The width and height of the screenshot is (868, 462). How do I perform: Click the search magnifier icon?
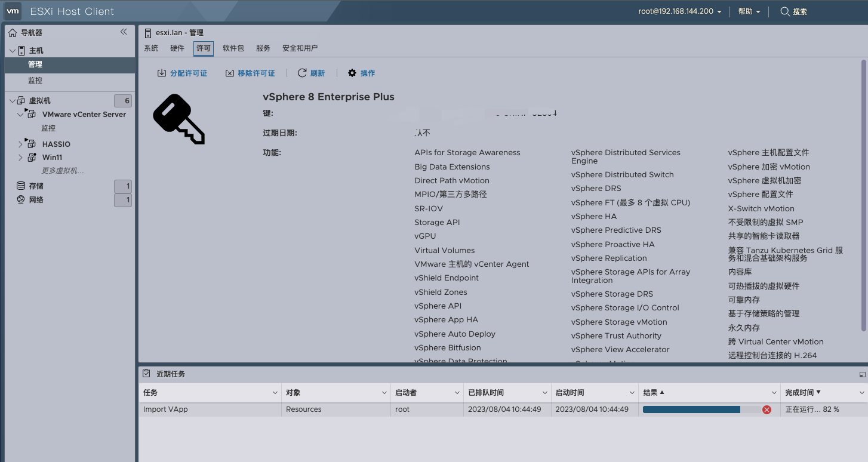785,11
